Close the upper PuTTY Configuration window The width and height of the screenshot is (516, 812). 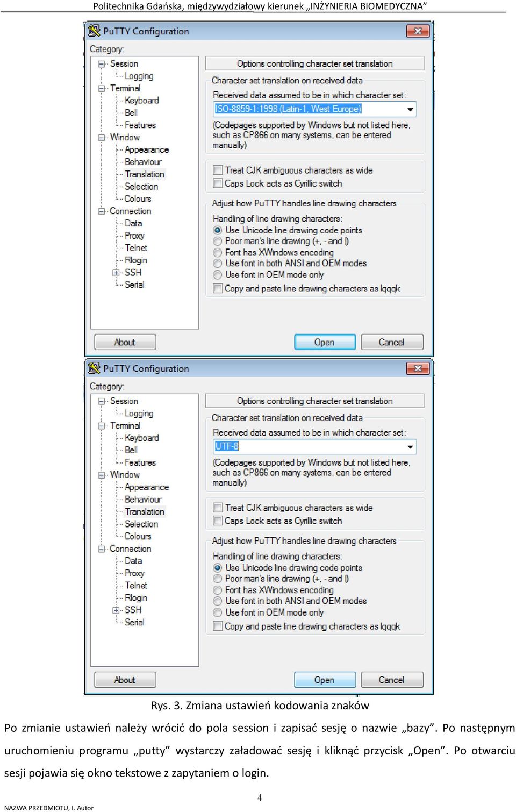point(418,31)
